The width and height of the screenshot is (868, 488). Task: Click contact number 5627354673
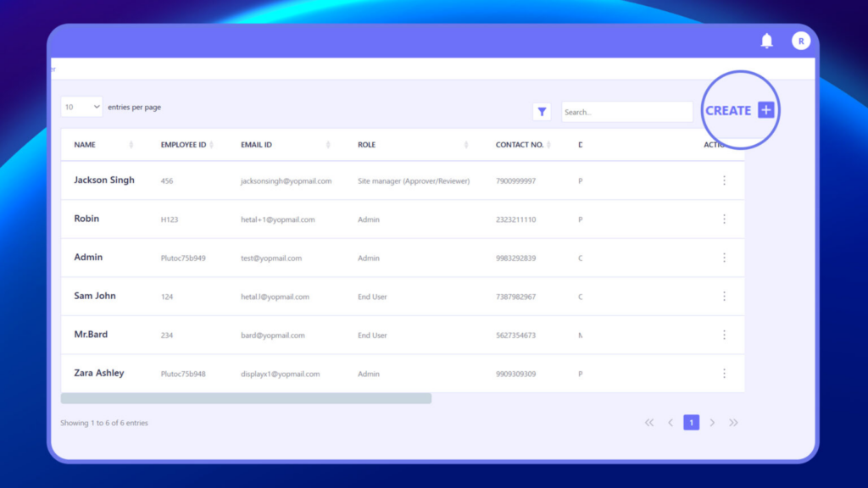tap(516, 335)
